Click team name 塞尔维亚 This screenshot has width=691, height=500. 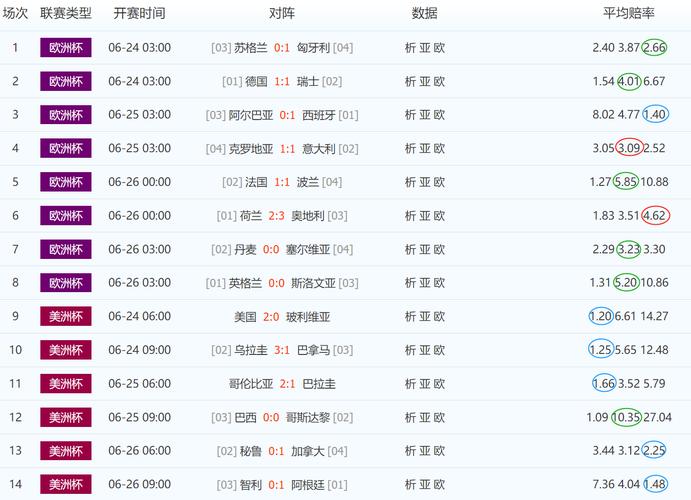tap(308, 250)
